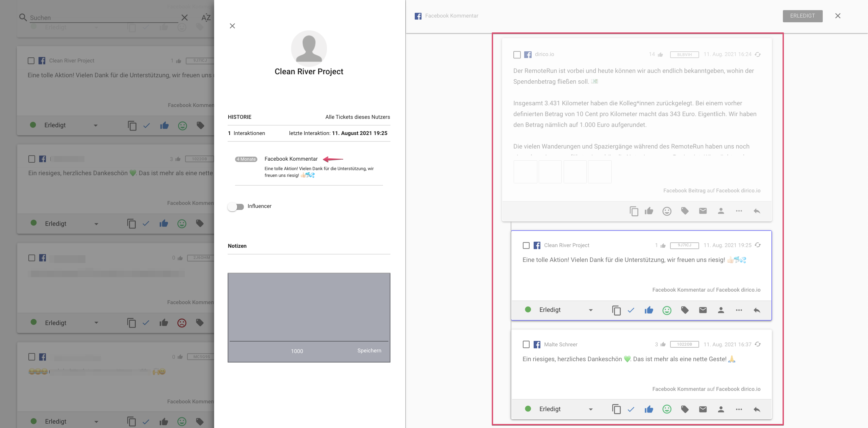Check Clean River Project checkbox in detail view
The image size is (868, 428).
click(526, 245)
